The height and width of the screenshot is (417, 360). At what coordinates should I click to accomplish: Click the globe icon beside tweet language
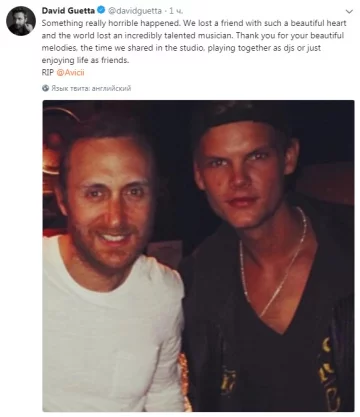pyautogui.click(x=46, y=88)
